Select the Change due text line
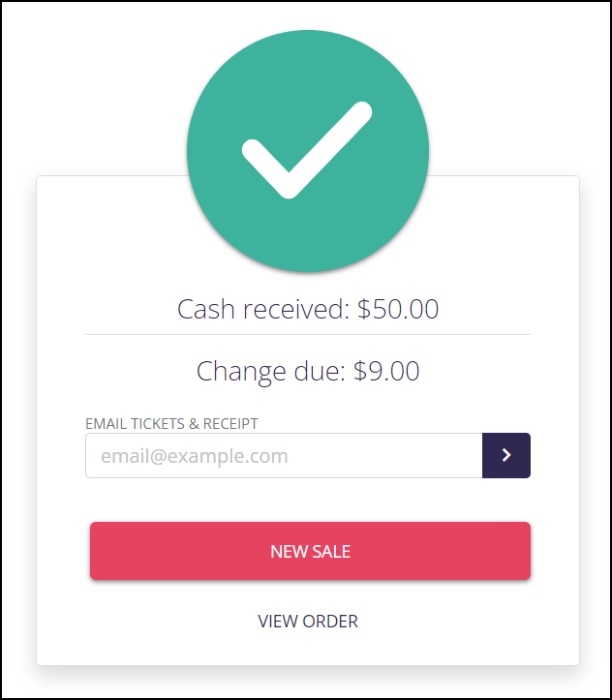The image size is (612, 700). [x=308, y=371]
